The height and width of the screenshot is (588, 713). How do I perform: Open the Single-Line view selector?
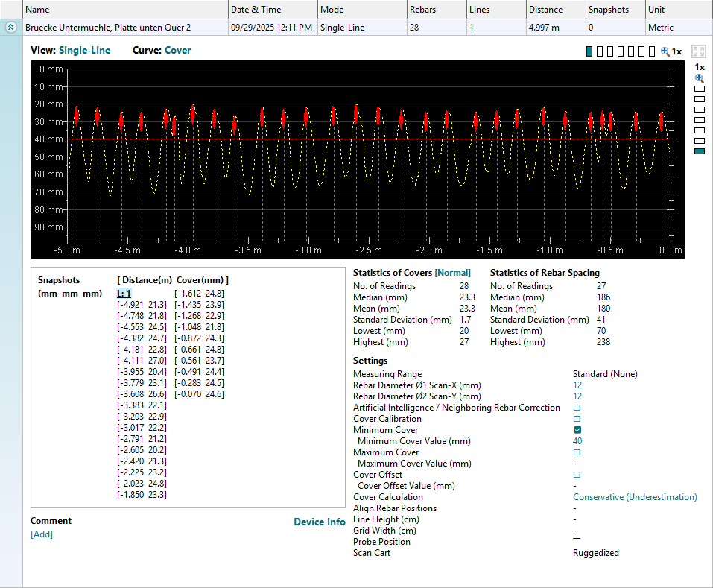84,51
